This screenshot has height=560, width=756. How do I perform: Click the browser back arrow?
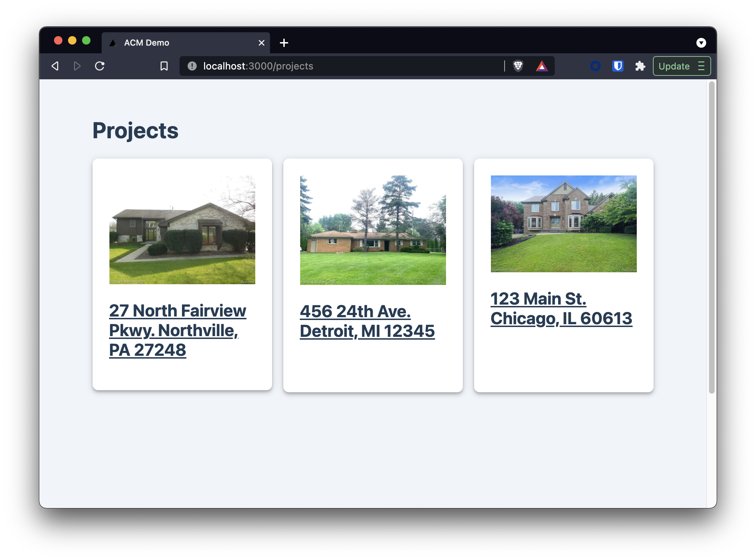(55, 66)
